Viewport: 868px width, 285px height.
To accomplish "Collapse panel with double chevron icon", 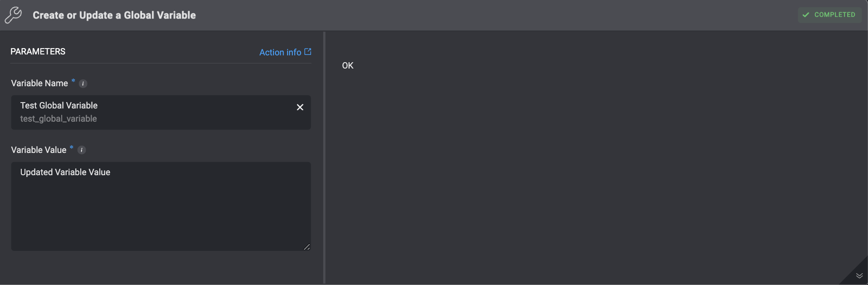I will coord(859,275).
